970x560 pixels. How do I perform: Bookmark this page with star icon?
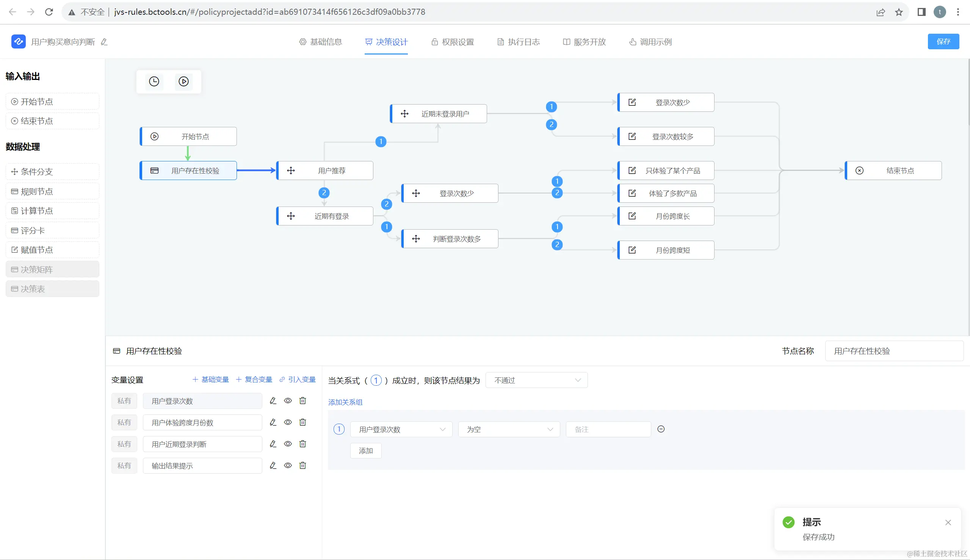coord(899,12)
